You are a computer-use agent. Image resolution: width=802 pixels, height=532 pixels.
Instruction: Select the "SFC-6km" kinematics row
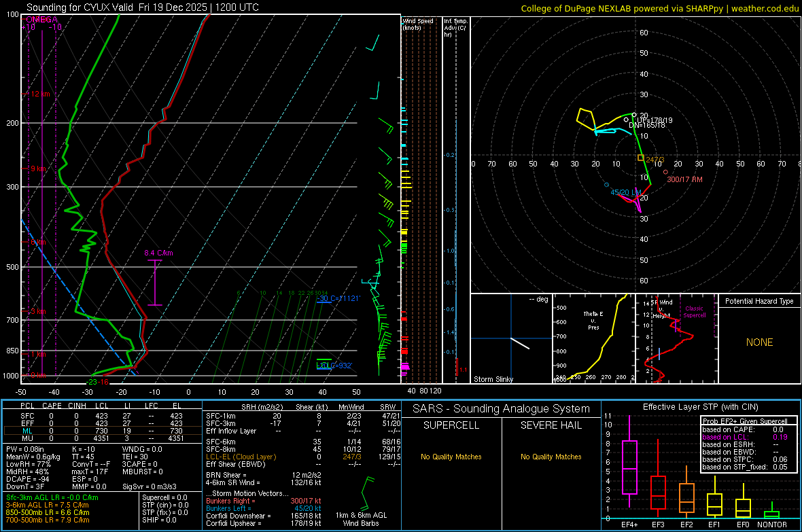[303, 442]
